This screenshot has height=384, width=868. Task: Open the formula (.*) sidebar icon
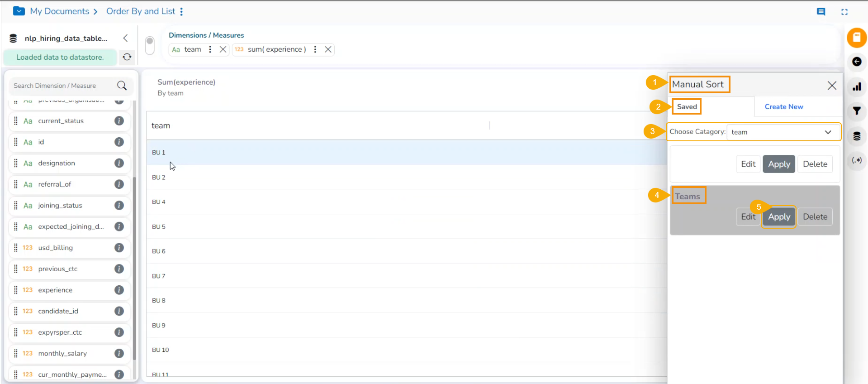pos(857,160)
